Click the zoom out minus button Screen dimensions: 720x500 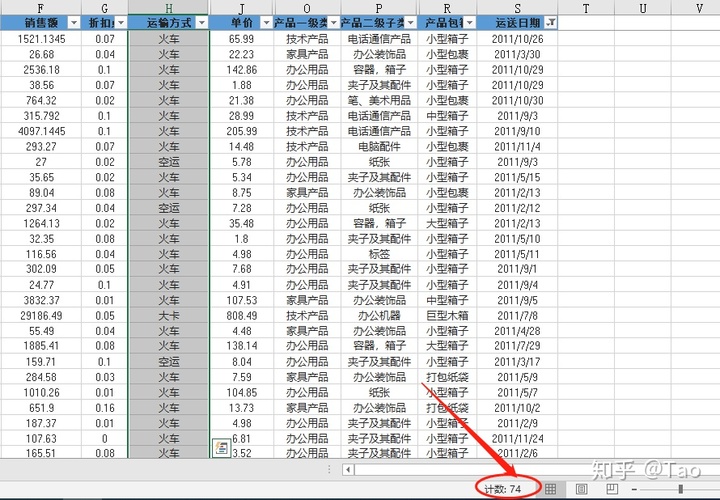pos(634,489)
